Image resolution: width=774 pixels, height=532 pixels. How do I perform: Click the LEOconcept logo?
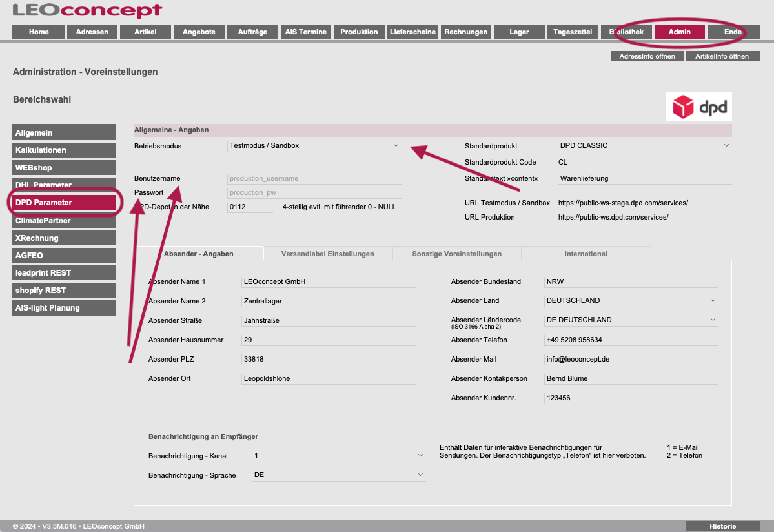(87, 10)
